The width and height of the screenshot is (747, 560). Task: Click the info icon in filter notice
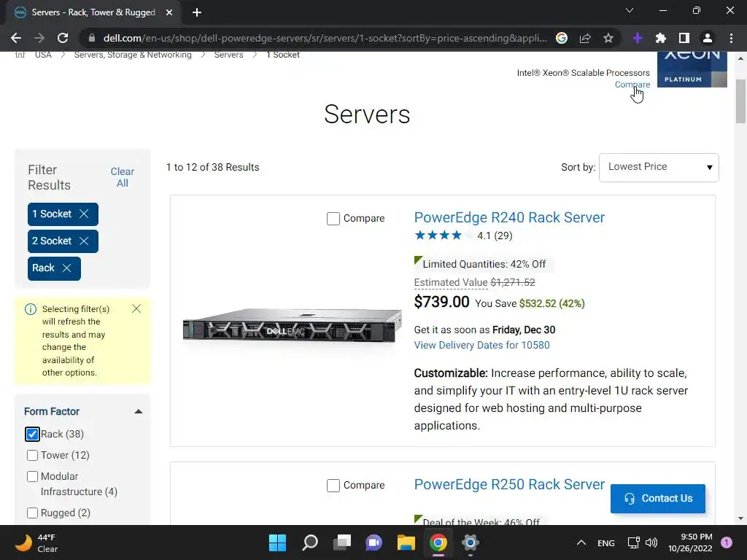pyautogui.click(x=31, y=309)
